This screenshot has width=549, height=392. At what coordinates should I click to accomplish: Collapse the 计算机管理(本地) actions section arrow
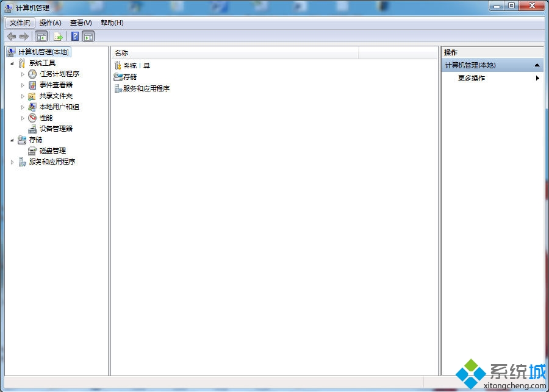click(x=537, y=65)
